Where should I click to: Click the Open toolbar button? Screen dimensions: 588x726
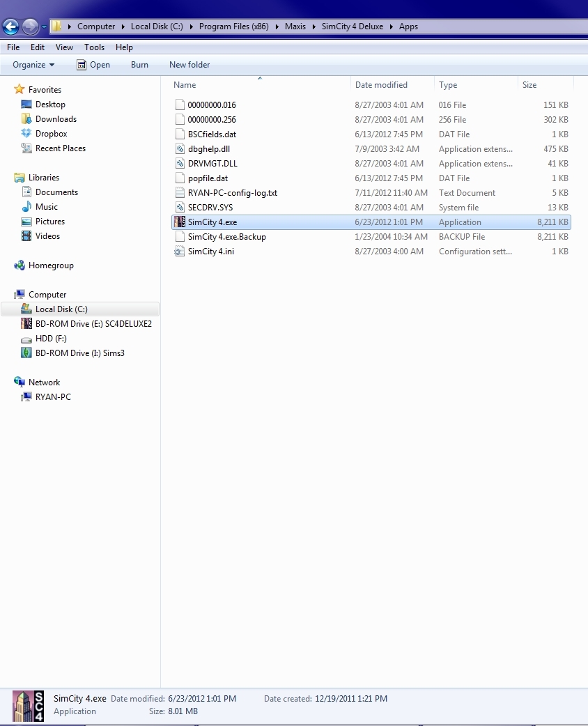93,65
